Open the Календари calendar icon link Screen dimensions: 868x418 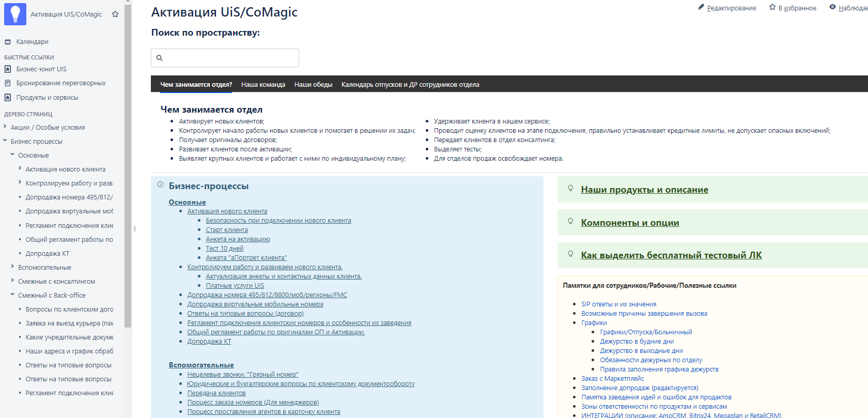pyautogui.click(x=8, y=42)
